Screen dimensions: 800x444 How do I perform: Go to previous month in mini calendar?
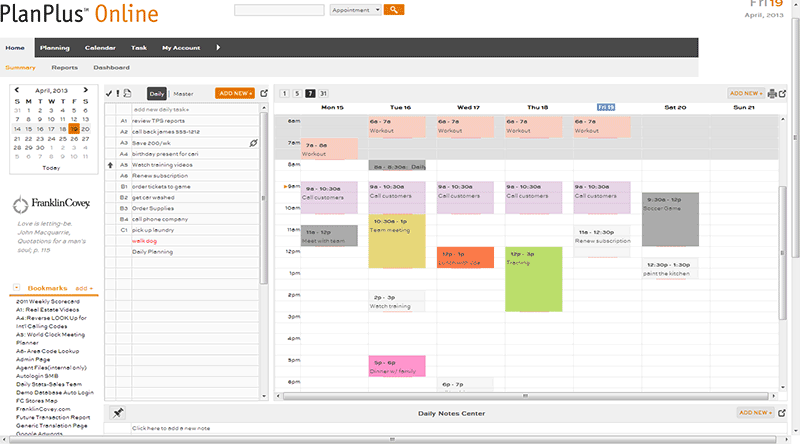17,90
